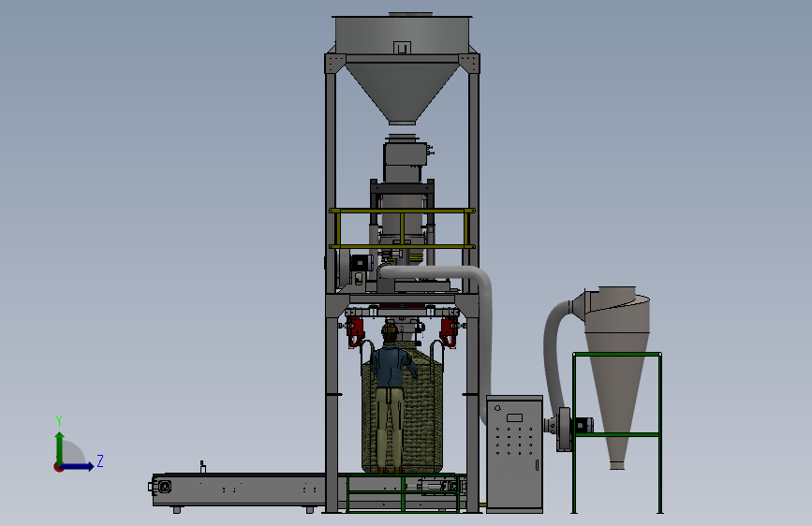Select the left red bag clamp hook
The image size is (812, 526).
point(355,331)
